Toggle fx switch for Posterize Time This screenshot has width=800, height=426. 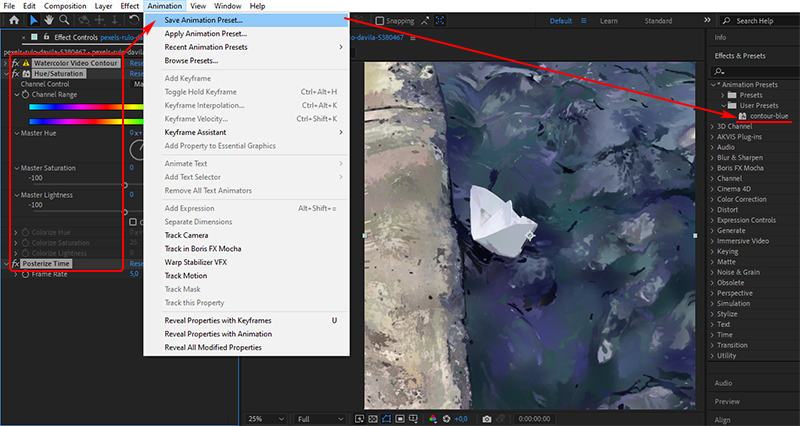(x=15, y=264)
